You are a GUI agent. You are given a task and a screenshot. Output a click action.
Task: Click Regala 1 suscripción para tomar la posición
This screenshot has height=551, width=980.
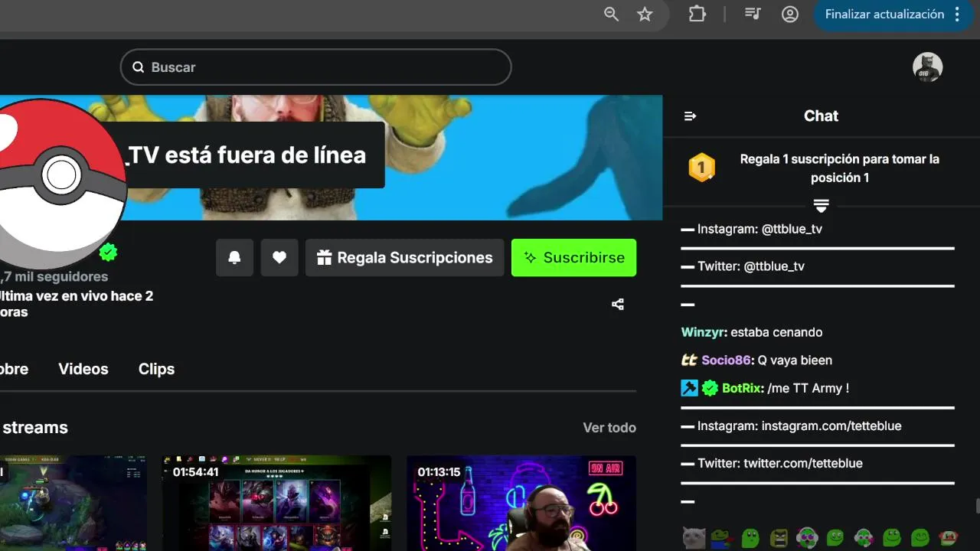(840, 168)
